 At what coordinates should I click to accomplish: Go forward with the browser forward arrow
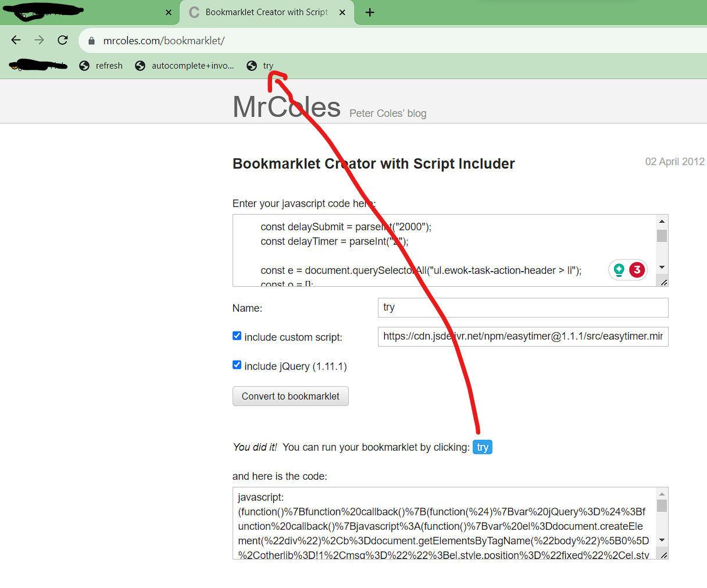(39, 40)
